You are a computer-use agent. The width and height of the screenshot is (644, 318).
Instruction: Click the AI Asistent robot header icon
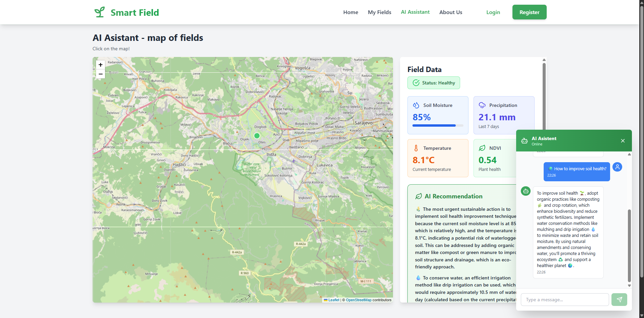pyautogui.click(x=525, y=141)
